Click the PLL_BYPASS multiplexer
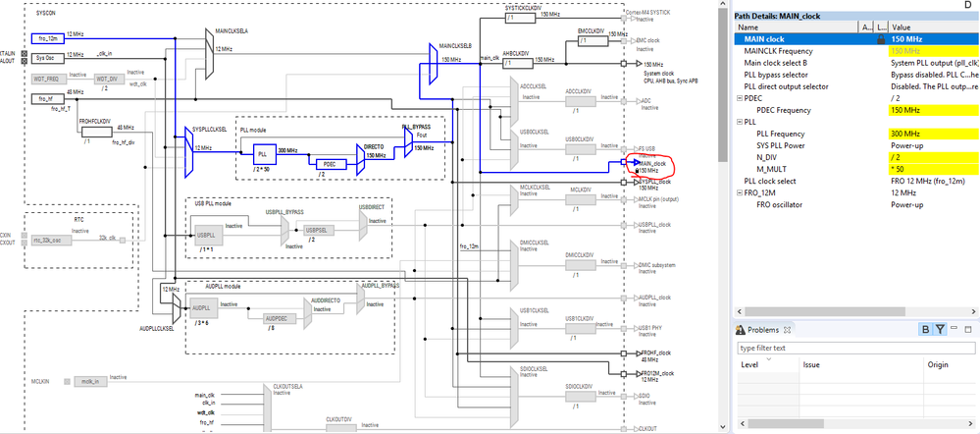 pos(409,142)
